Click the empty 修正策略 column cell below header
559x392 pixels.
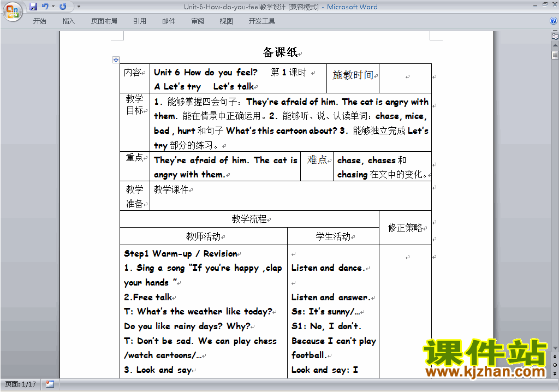tap(406, 311)
